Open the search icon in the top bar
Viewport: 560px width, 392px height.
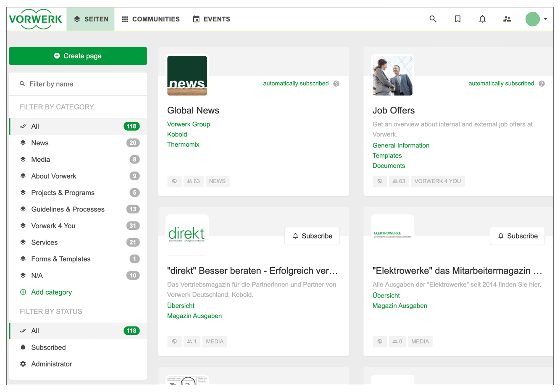[x=433, y=19]
